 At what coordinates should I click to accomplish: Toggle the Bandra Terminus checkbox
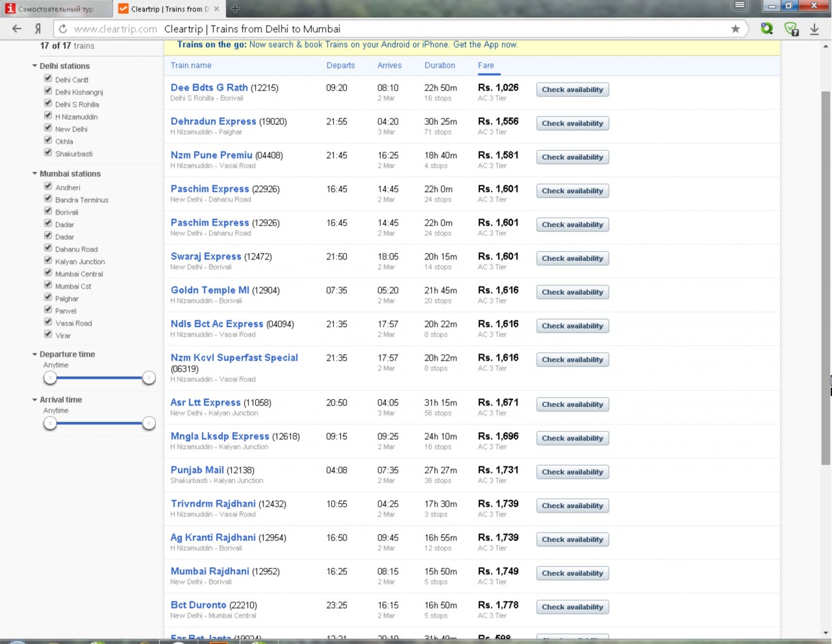pyautogui.click(x=48, y=199)
